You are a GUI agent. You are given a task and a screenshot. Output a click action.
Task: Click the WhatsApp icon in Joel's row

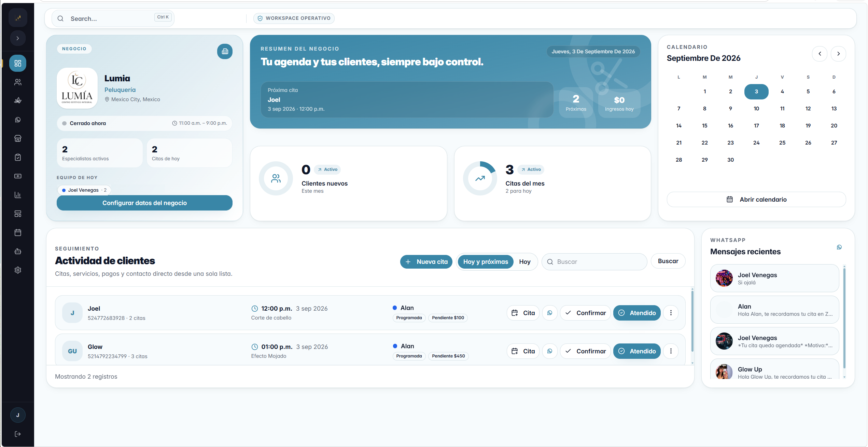click(550, 313)
